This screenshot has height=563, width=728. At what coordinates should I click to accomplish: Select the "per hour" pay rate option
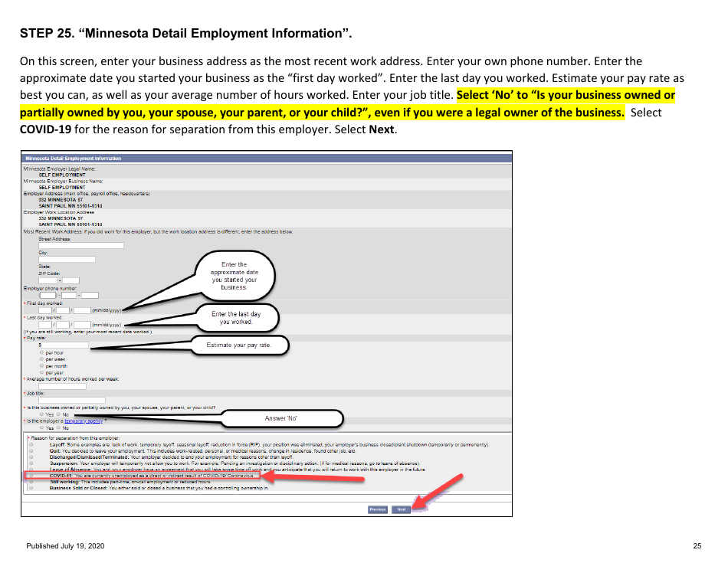tap(41, 354)
